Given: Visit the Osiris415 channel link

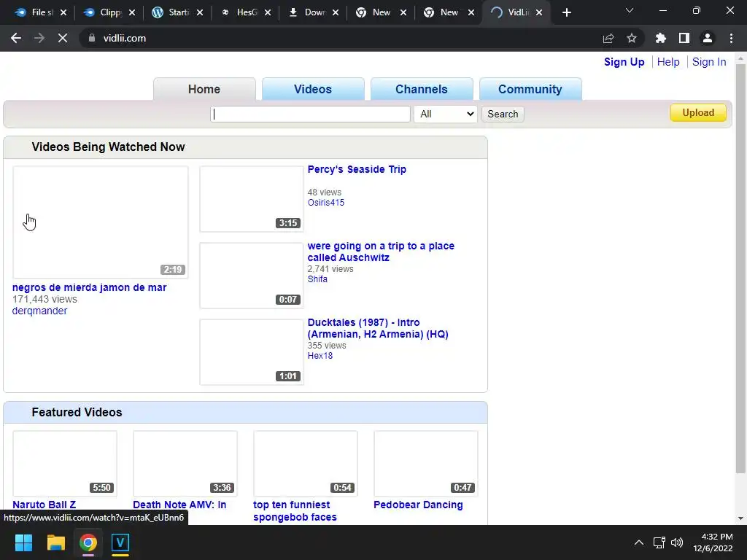Looking at the screenshot, I should (x=326, y=203).
